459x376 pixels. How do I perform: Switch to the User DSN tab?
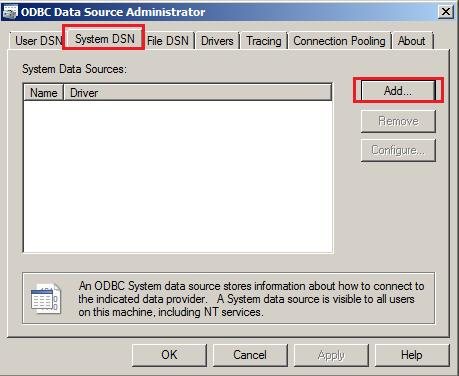tap(38, 41)
